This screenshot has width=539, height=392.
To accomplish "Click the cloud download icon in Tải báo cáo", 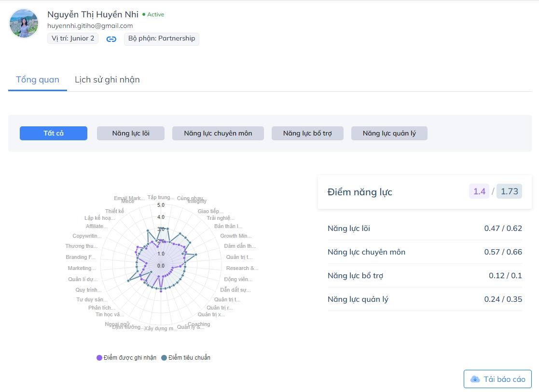I will pos(475,379).
